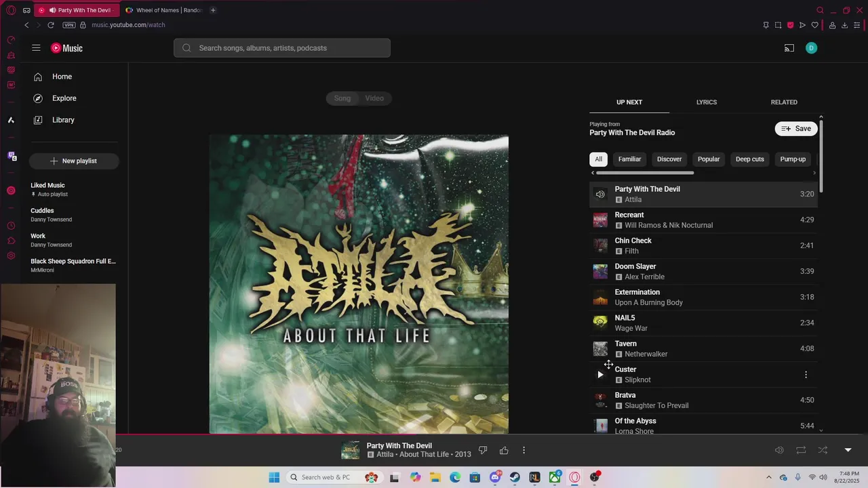
Task: Select the RELATED tab
Action: 784,102
